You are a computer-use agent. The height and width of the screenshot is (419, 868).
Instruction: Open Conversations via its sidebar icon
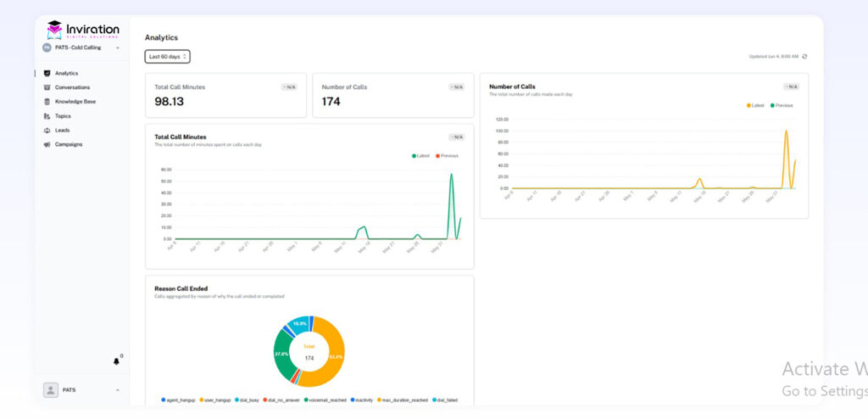click(x=47, y=87)
